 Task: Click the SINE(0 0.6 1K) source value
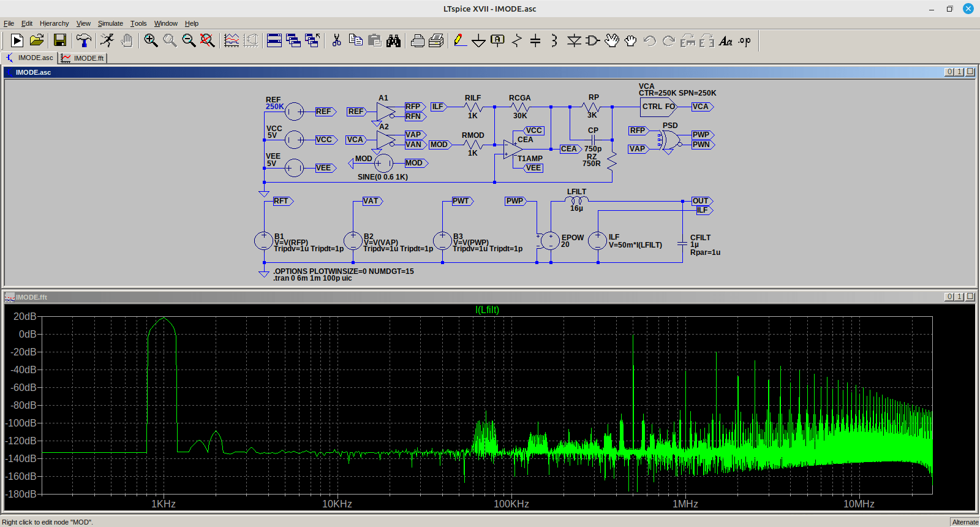point(383,177)
